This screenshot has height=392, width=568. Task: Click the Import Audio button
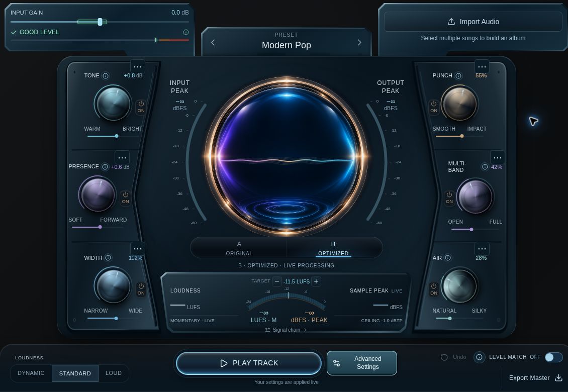473,22
